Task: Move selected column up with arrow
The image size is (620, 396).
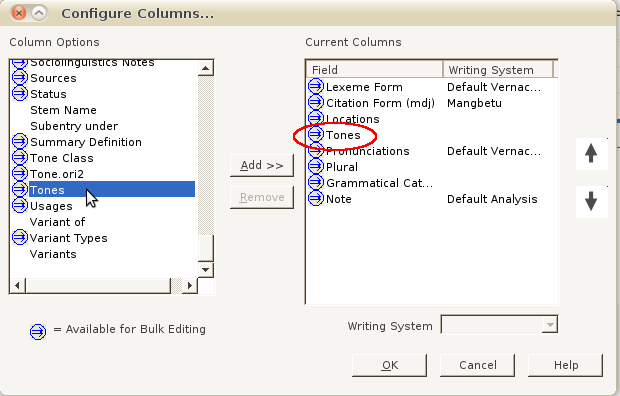Action: pyautogui.click(x=591, y=153)
